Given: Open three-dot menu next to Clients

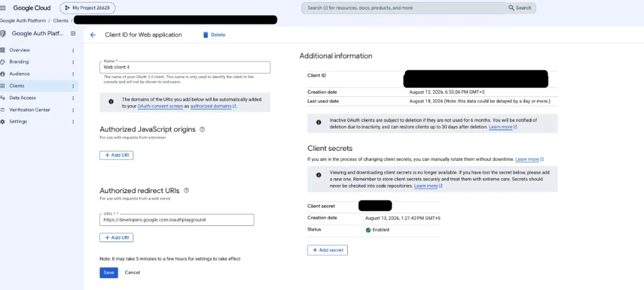Looking at the screenshot, I should pos(73,86).
